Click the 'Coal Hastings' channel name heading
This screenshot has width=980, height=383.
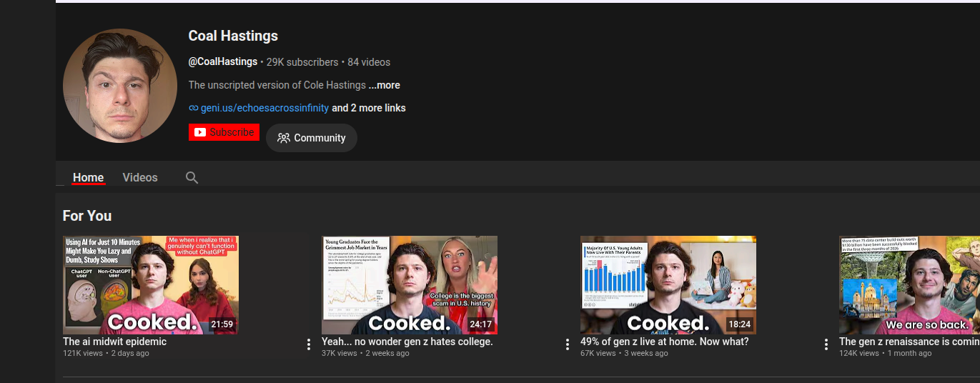[233, 36]
